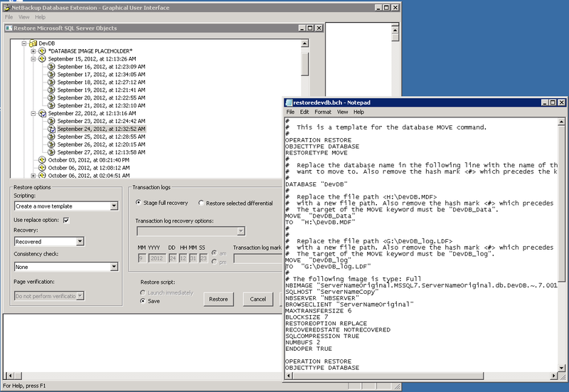Click the month field in transaction log date
This screenshot has width=569, height=392.
click(142, 258)
